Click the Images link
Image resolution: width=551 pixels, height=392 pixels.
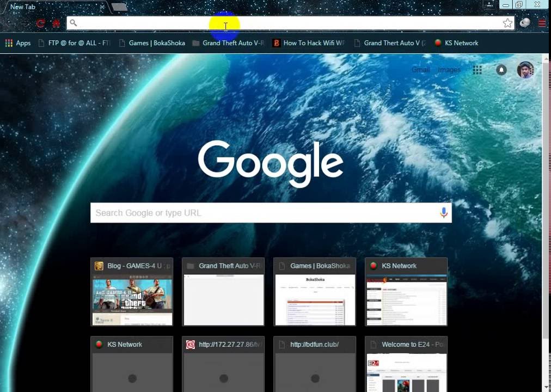click(x=449, y=70)
